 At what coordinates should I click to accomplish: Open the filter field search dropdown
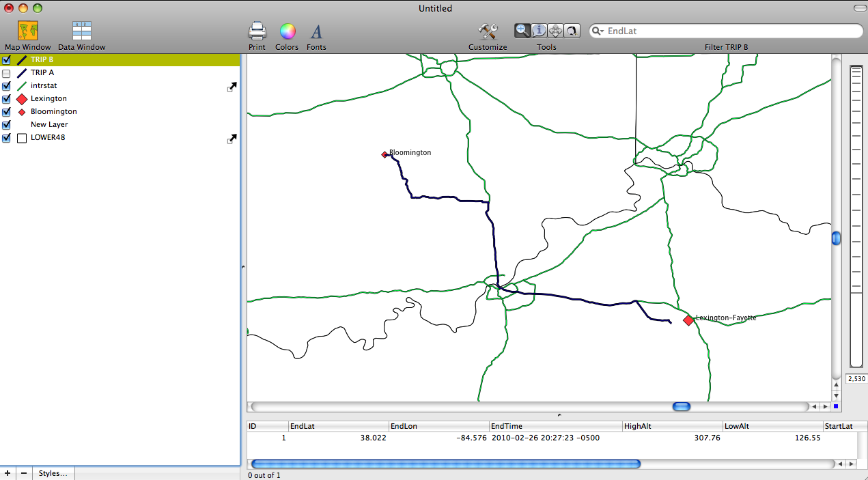point(598,31)
